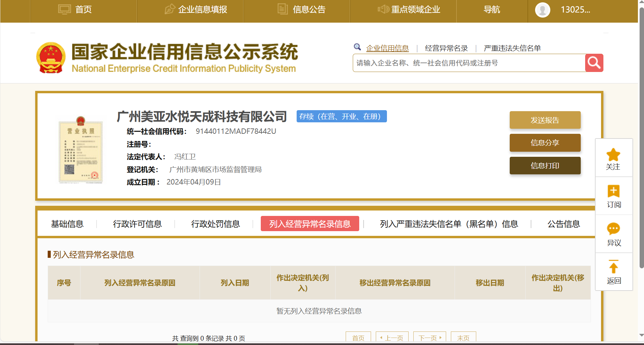Click the national emblem logo
The height and width of the screenshot is (345, 644).
[51, 58]
